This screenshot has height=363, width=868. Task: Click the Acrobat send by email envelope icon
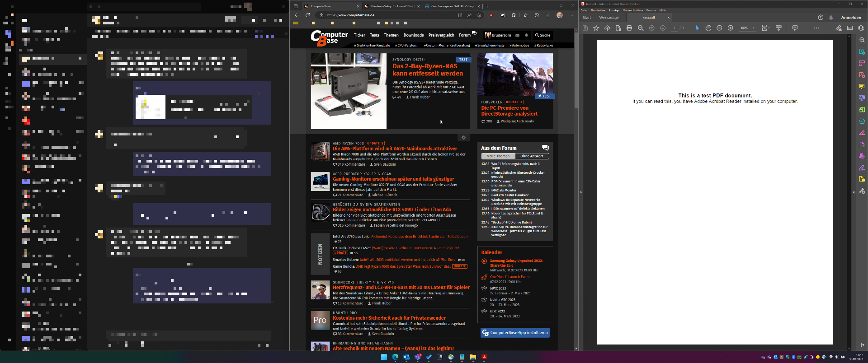(850, 28)
